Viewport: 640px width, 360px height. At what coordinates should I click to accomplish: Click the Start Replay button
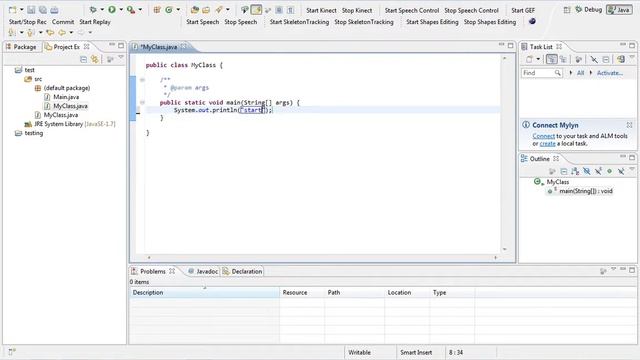(95, 22)
